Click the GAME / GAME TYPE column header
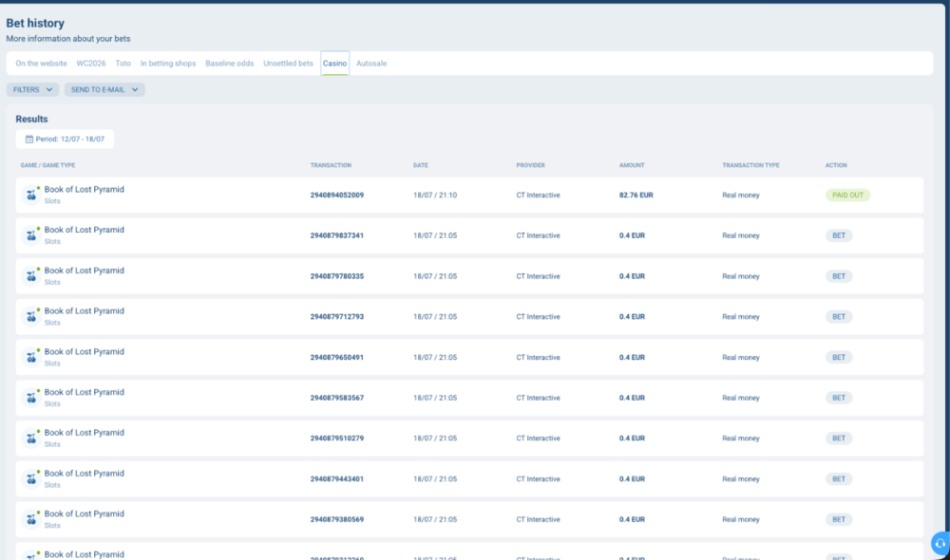The height and width of the screenshot is (560, 950). tap(47, 165)
